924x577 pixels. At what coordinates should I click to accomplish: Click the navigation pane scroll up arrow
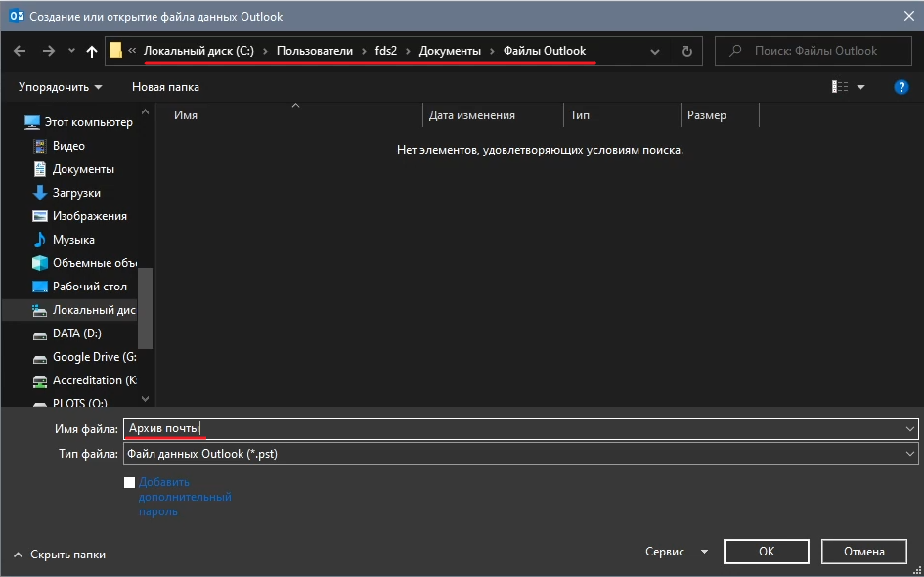(x=145, y=112)
